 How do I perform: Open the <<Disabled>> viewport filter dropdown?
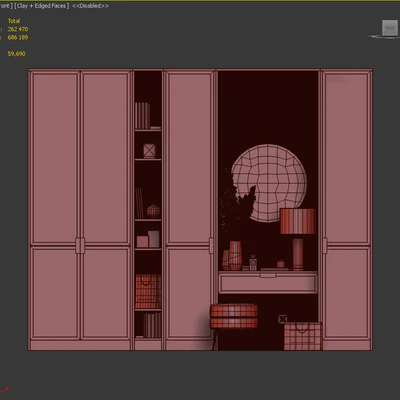(90, 6)
